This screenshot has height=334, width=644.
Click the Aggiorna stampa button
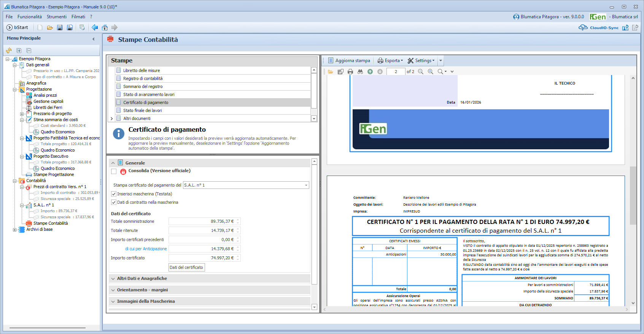click(x=349, y=61)
